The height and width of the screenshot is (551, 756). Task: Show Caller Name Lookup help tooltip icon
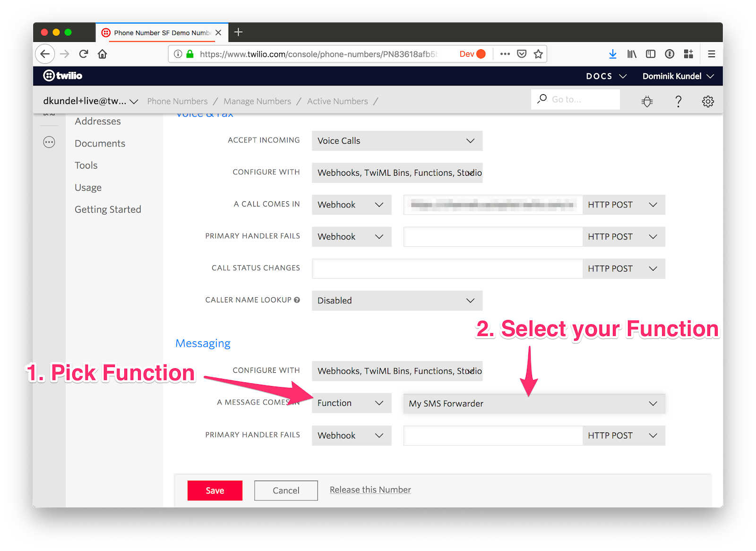(297, 300)
